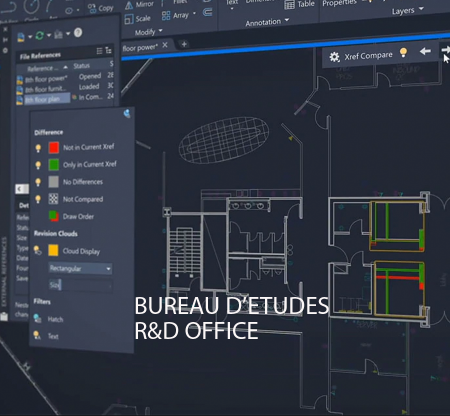Insert a Table from Annotation panel

299,4
